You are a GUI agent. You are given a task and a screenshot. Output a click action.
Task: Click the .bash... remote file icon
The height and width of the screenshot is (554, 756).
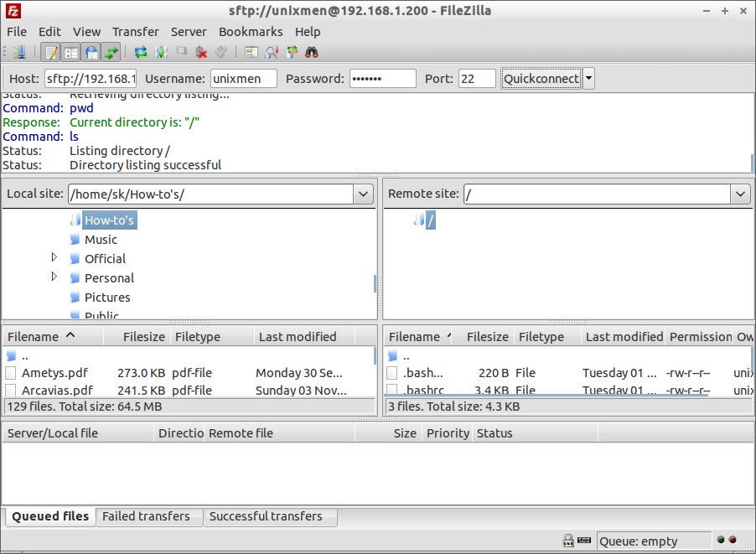[392, 373]
